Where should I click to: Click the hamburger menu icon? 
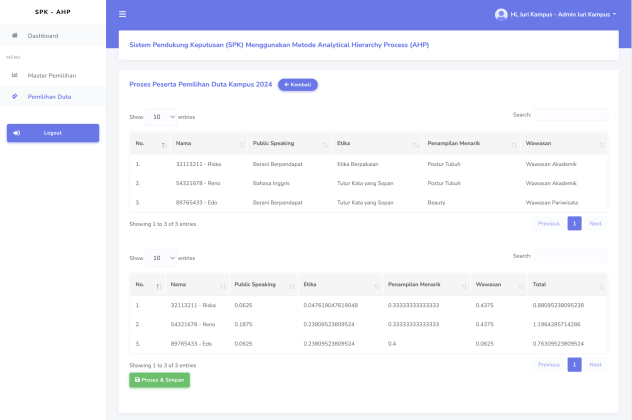[123, 14]
